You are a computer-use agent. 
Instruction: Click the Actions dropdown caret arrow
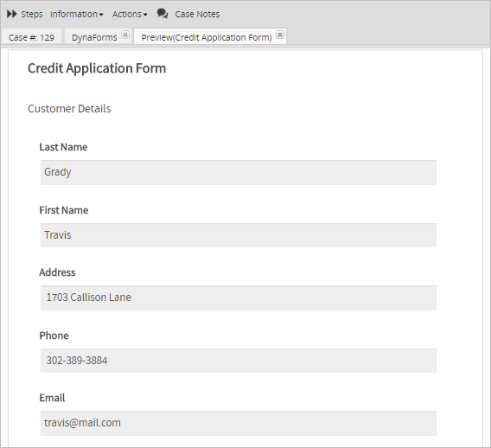click(145, 15)
